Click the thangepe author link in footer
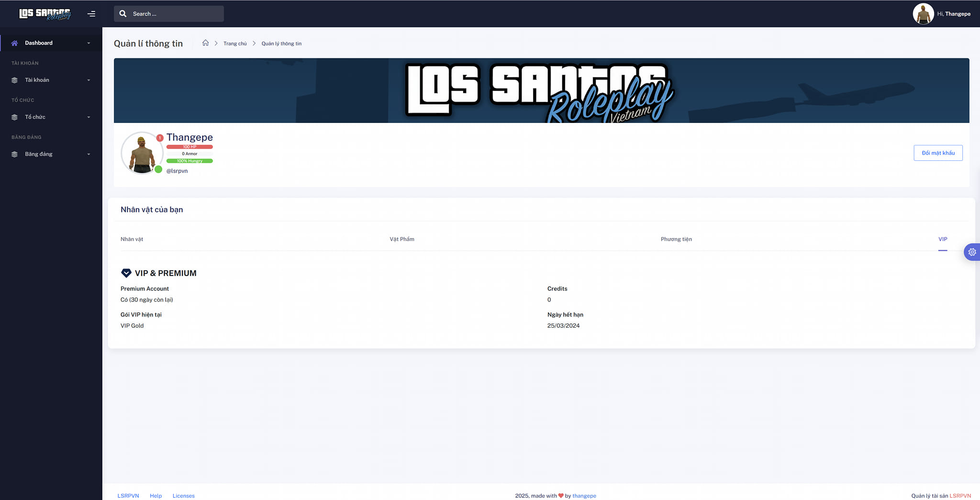This screenshot has height=500, width=980. click(x=584, y=496)
